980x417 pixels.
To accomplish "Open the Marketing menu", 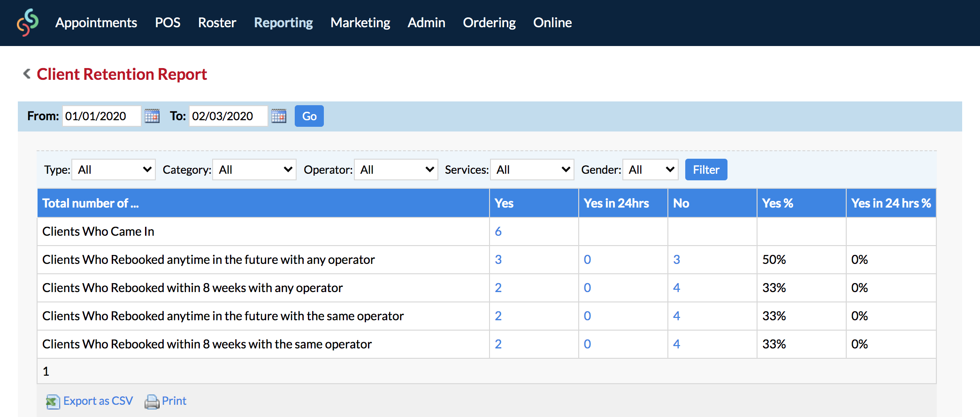I will point(360,23).
